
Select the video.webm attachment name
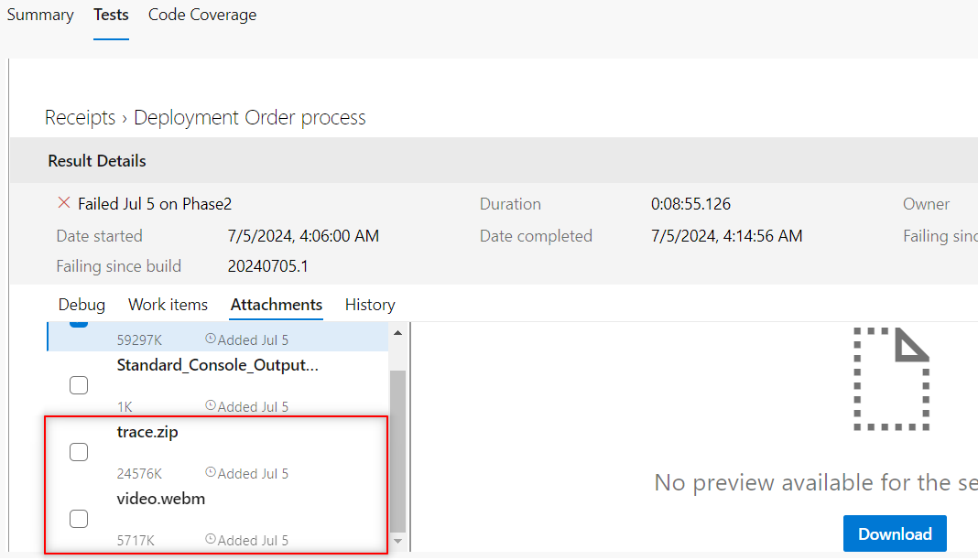[161, 499]
